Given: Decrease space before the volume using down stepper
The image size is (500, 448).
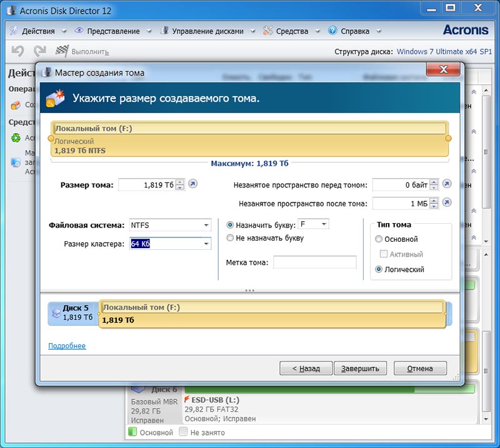Looking at the screenshot, I should [434, 187].
